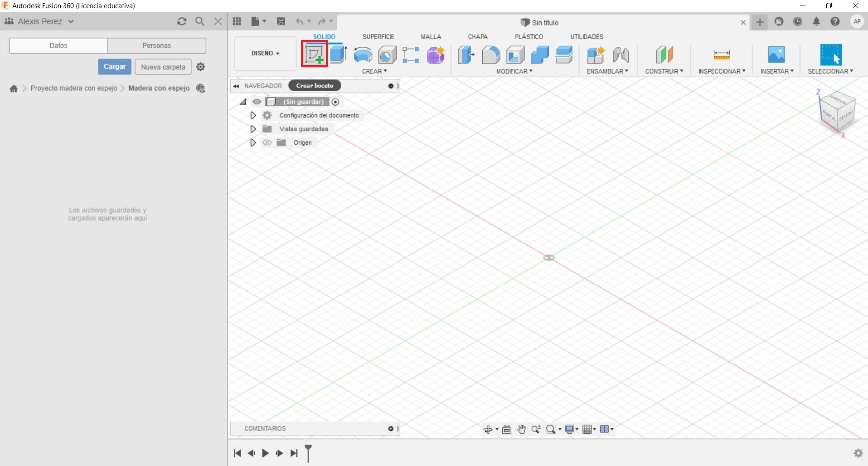Click the Nueva carpeta button
The width and height of the screenshot is (868, 466).
[x=163, y=67]
